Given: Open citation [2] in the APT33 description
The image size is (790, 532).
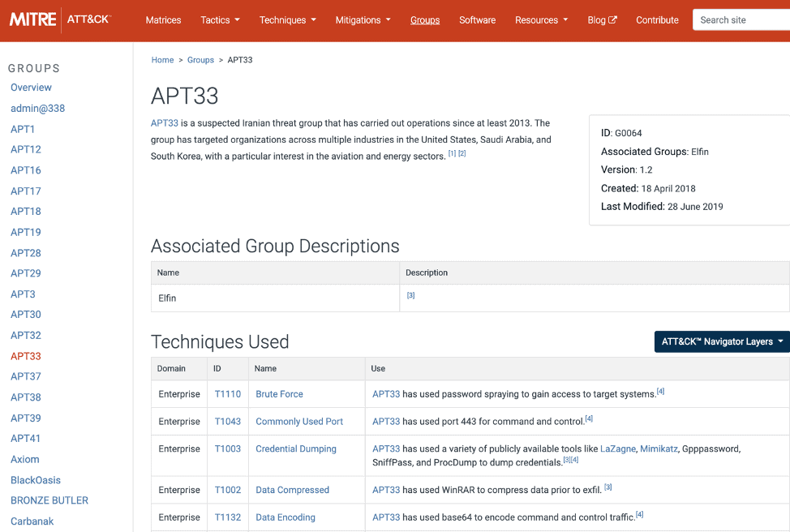Looking at the screenshot, I should tap(462, 153).
